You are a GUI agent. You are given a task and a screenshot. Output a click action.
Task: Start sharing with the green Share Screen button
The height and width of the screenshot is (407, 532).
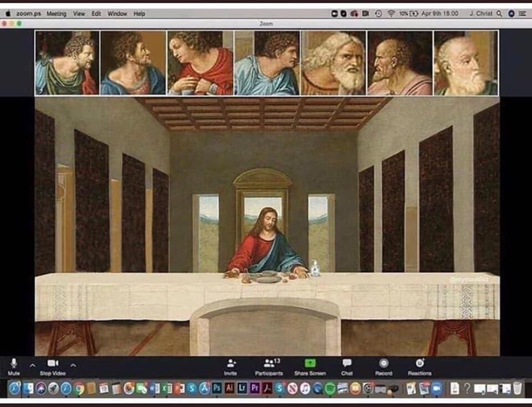pos(310,367)
